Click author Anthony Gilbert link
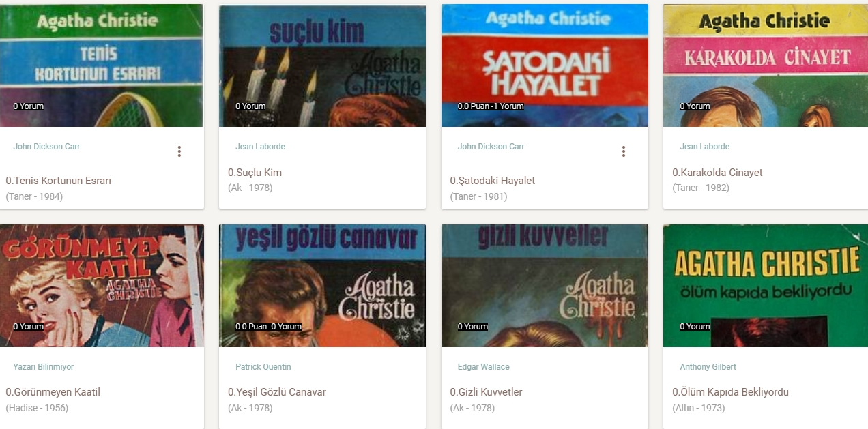Image resolution: width=868 pixels, height=429 pixels. (708, 367)
